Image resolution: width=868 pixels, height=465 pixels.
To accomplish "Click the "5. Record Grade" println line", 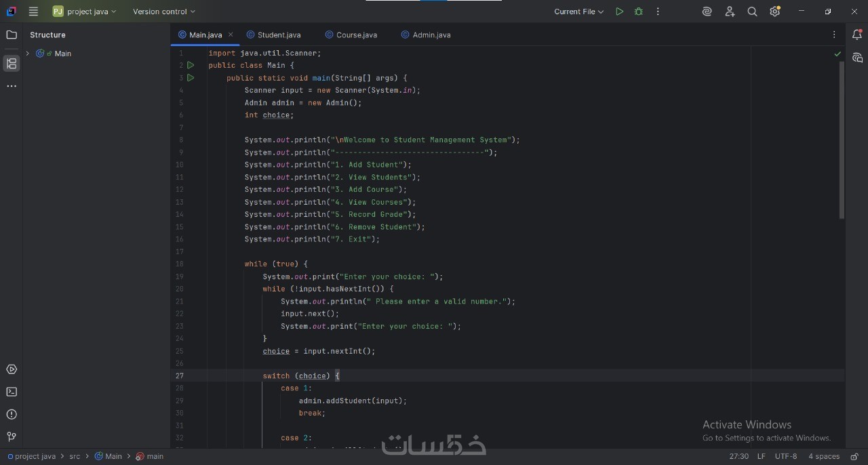I will (330, 214).
